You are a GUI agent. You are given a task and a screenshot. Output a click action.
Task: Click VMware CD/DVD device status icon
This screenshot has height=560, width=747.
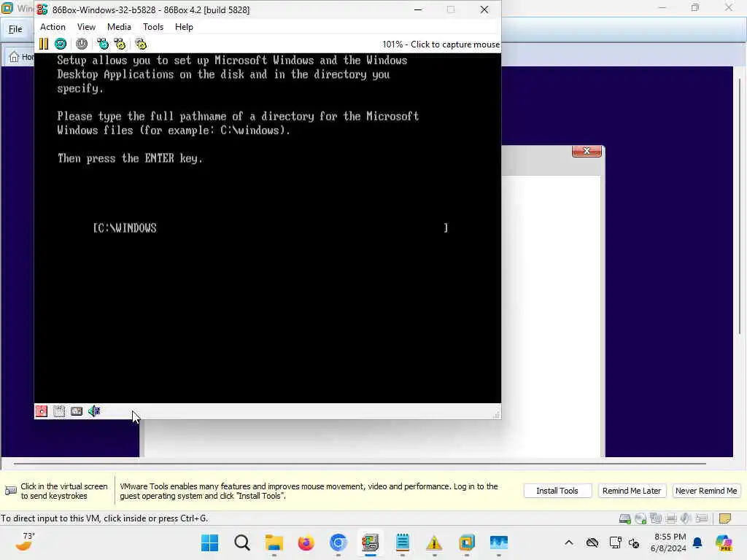tap(640, 518)
